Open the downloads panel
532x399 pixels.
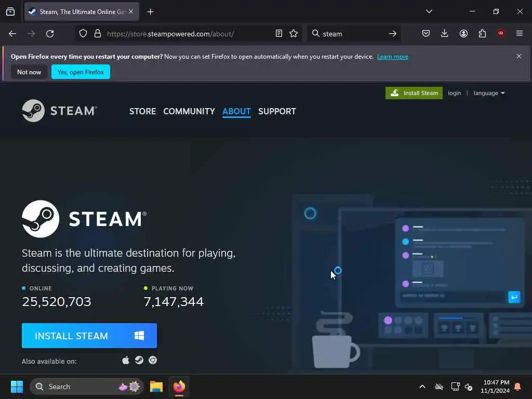pos(445,33)
